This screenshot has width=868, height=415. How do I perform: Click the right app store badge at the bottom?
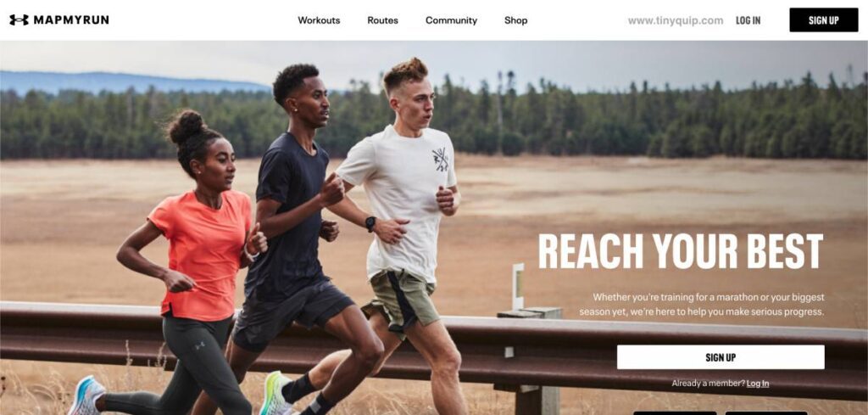point(766,412)
